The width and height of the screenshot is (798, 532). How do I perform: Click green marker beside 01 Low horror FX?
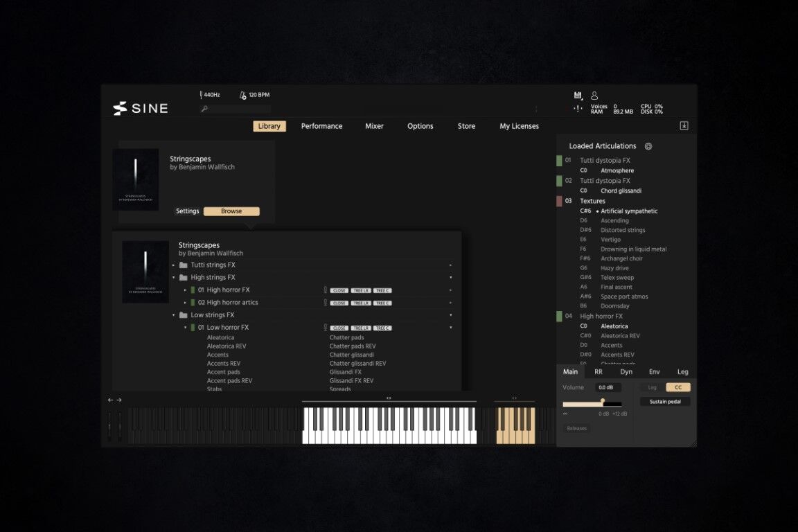(x=193, y=328)
